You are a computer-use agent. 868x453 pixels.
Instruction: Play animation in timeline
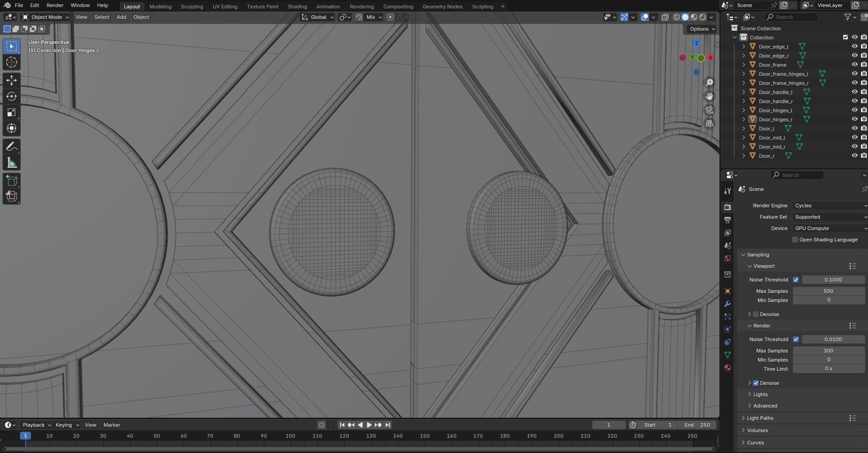click(x=369, y=425)
